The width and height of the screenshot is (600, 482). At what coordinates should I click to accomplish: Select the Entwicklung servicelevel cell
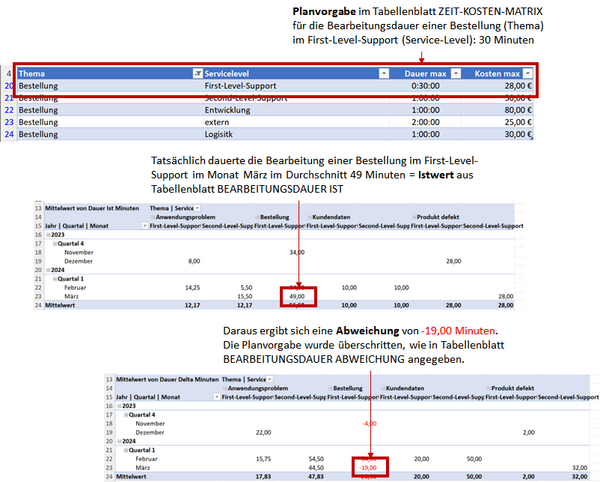[296, 110]
